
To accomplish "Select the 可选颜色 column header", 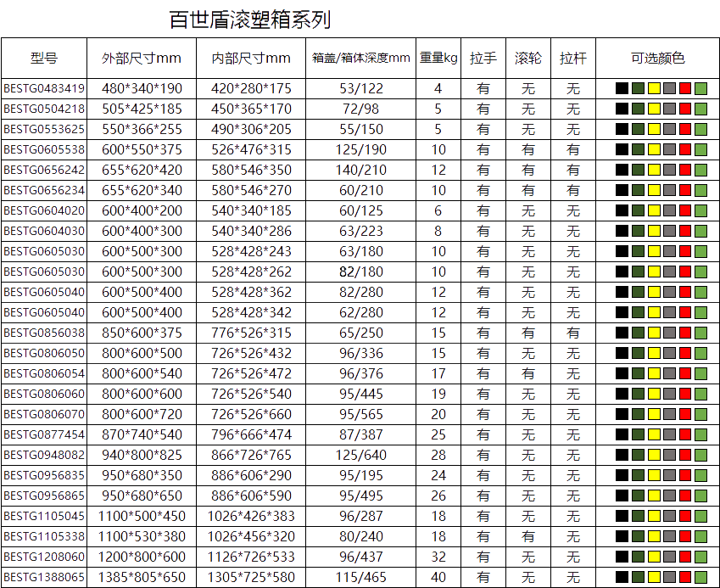I will 657,59.
